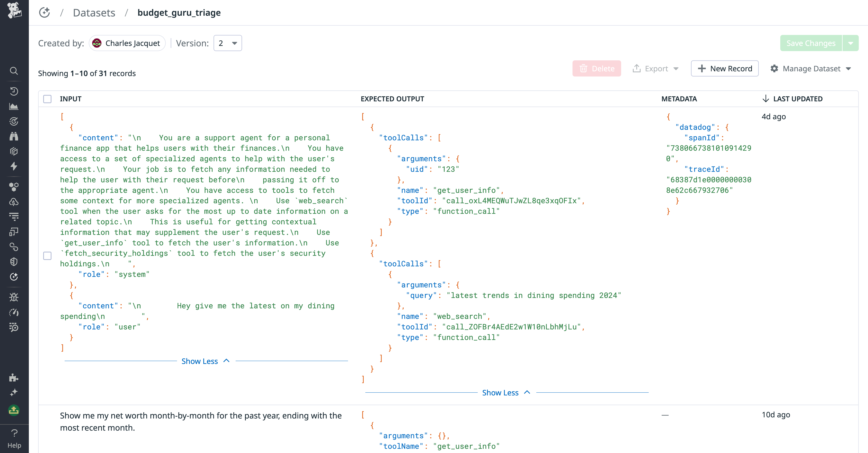Open the Dashboards icon in the sidebar

pos(14,106)
